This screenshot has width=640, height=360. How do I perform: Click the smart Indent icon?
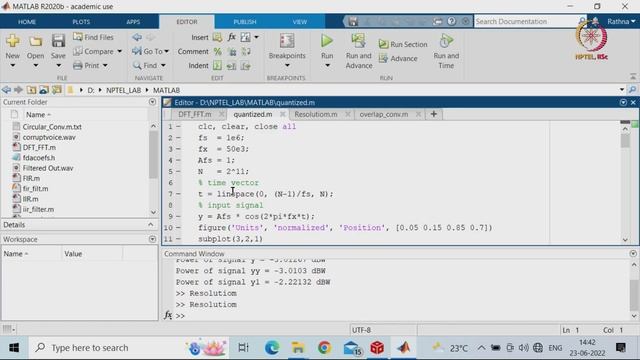pos(218,65)
